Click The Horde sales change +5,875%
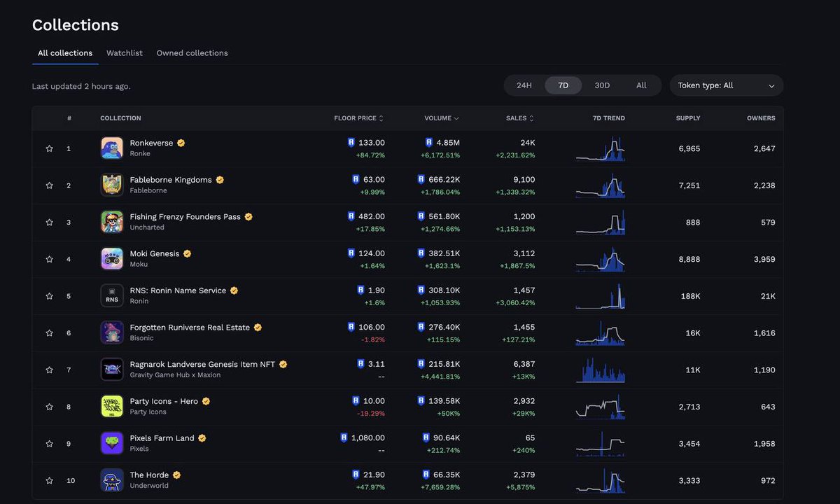 pos(521,486)
